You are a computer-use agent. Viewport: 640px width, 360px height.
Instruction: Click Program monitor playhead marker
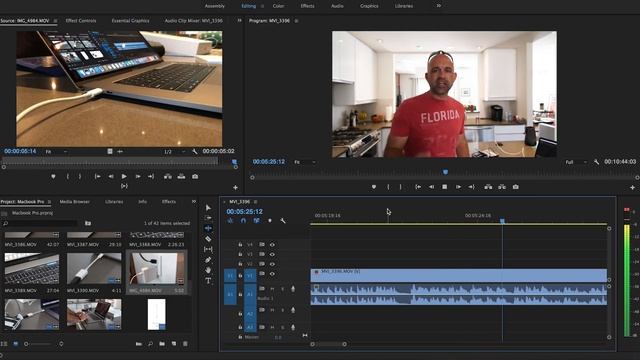445,172
